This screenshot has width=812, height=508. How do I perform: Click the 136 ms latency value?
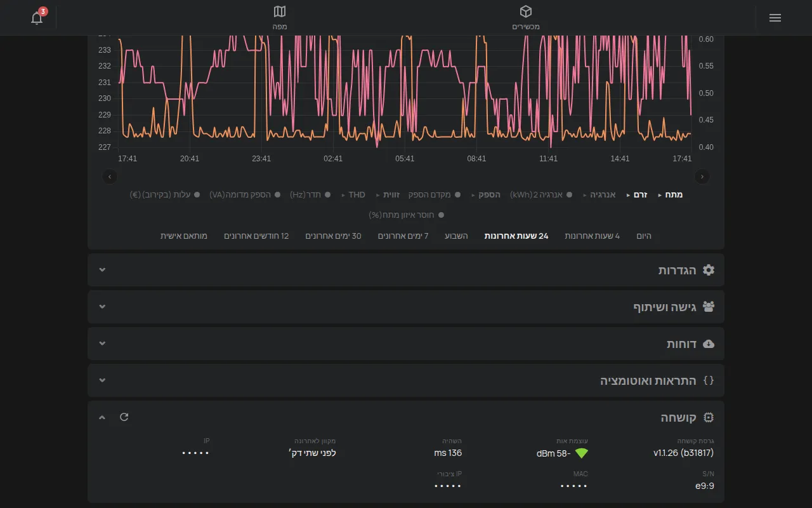point(448,453)
